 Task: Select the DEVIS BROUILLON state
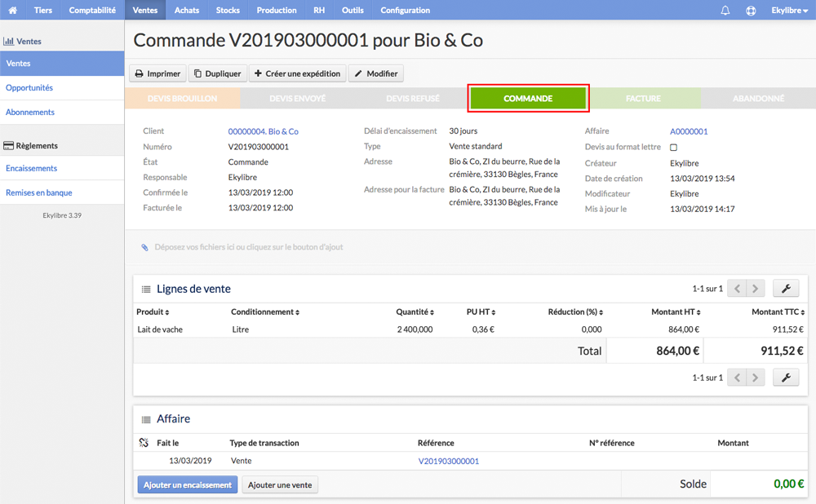tap(182, 99)
